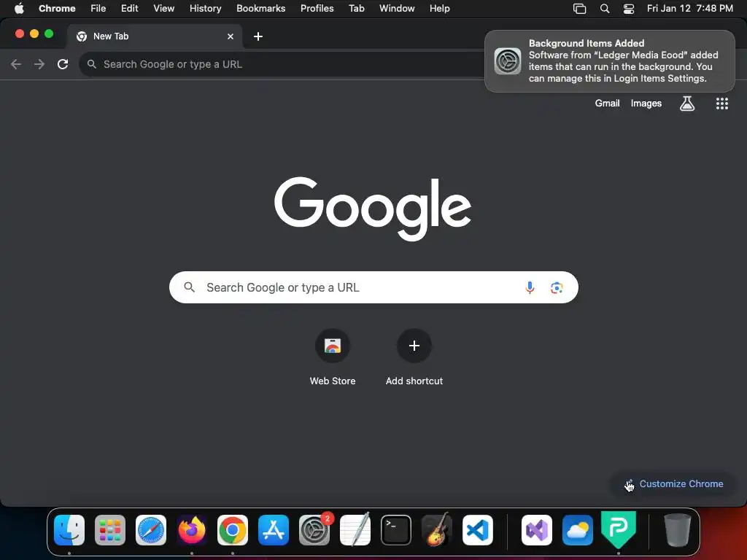This screenshot has width=747, height=560.
Task: Close the New Tab tab
Action: [231, 36]
